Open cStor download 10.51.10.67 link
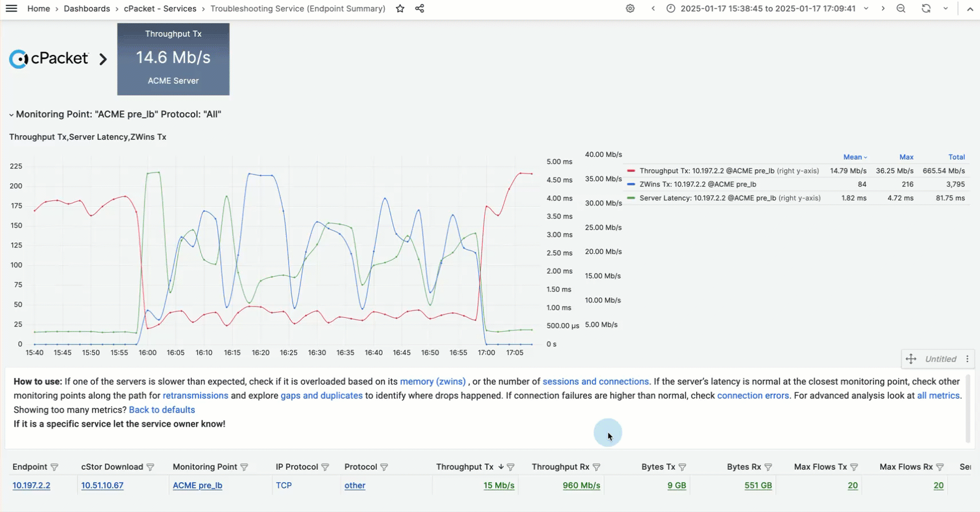The width and height of the screenshot is (980, 512). click(102, 486)
